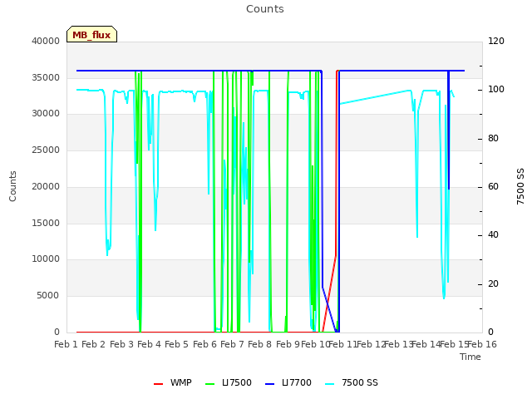
Task: Click the green LI7500 legend swatch
Action: (x=210, y=384)
